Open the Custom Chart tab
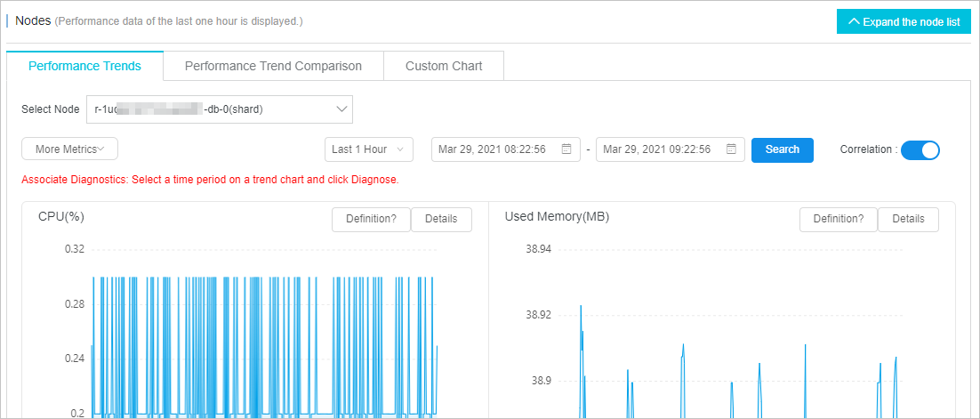 pyautogui.click(x=444, y=66)
